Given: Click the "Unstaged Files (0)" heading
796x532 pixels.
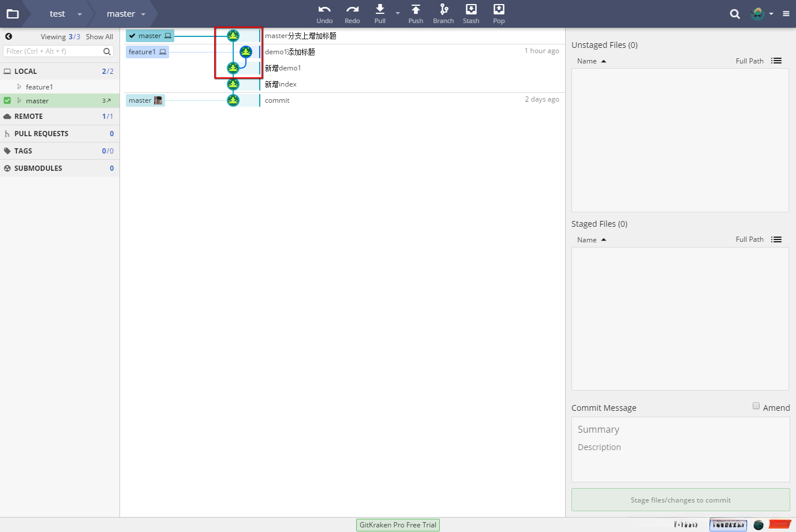Looking at the screenshot, I should tap(604, 45).
